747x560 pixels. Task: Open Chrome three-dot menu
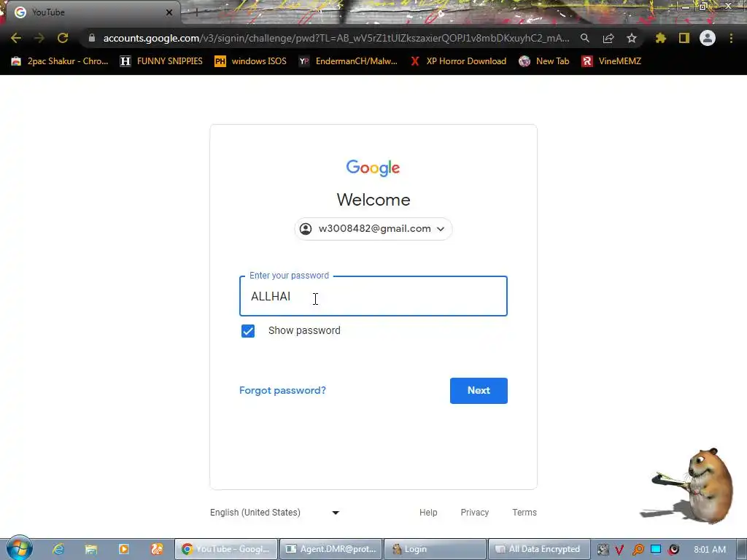731,38
